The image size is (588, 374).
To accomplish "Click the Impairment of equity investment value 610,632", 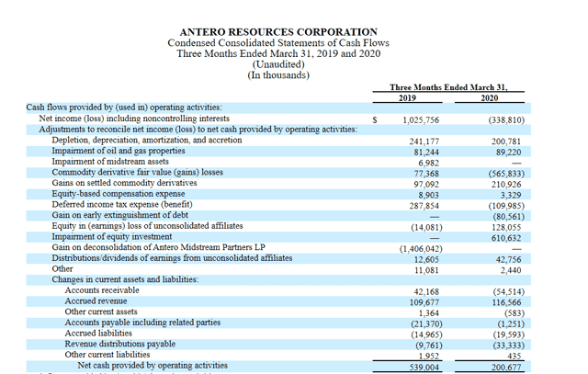I will (503, 237).
